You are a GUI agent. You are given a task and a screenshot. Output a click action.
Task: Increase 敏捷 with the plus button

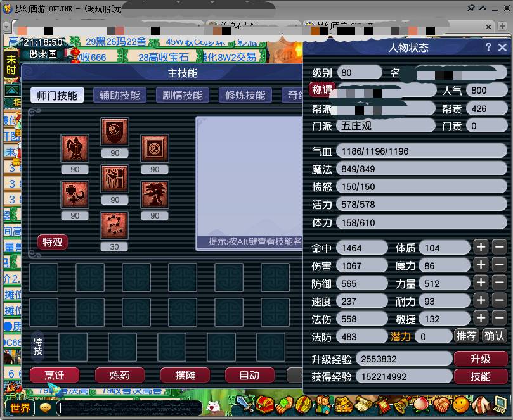(481, 318)
